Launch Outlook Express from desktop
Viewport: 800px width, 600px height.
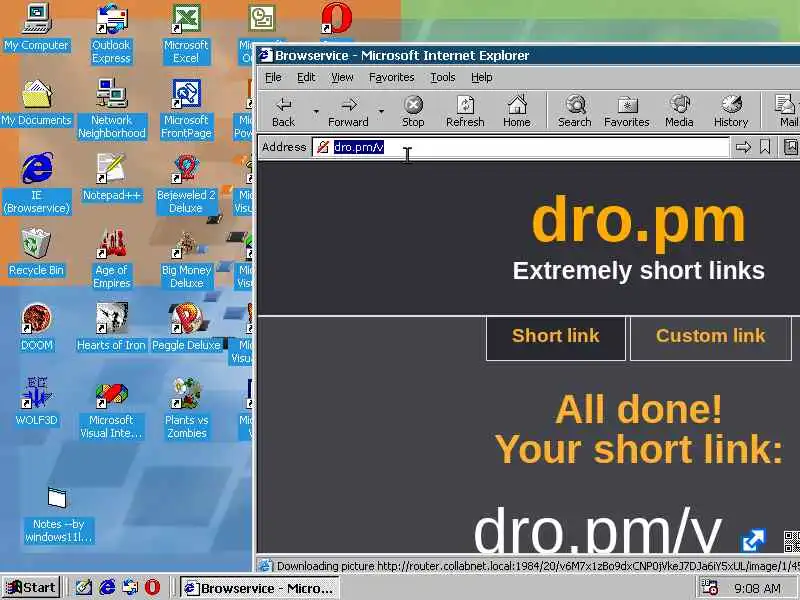click(111, 34)
